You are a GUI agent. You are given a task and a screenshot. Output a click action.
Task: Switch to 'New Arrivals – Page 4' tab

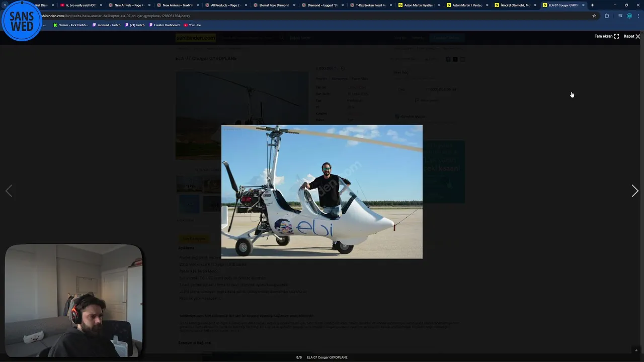pos(129,5)
